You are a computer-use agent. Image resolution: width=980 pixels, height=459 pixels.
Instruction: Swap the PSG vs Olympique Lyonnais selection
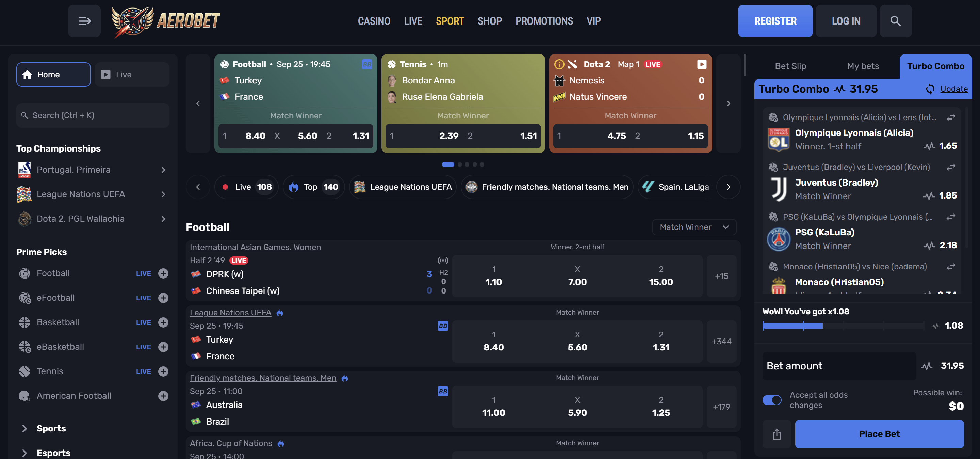tap(951, 217)
